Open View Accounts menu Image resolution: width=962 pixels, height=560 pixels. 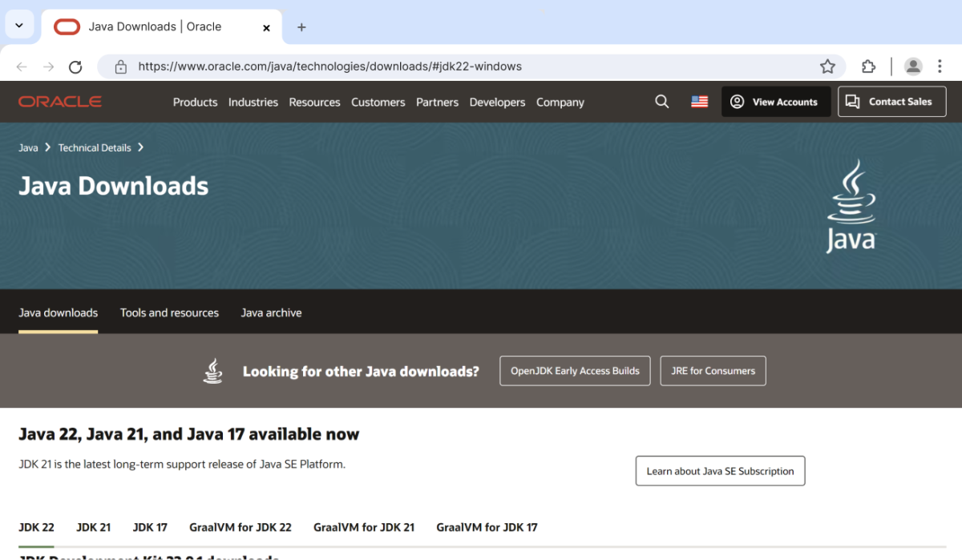pos(774,101)
